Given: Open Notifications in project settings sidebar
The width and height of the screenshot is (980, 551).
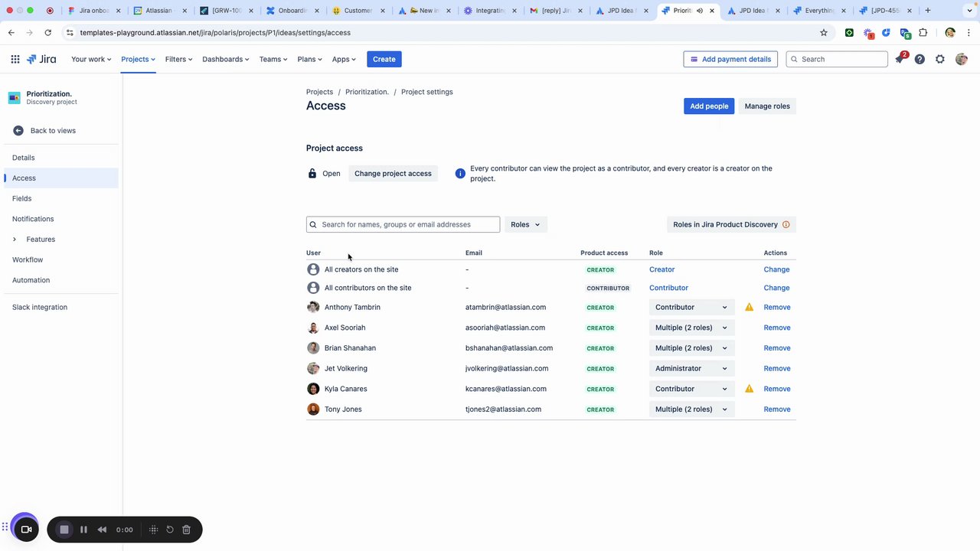Looking at the screenshot, I should coord(60,219).
